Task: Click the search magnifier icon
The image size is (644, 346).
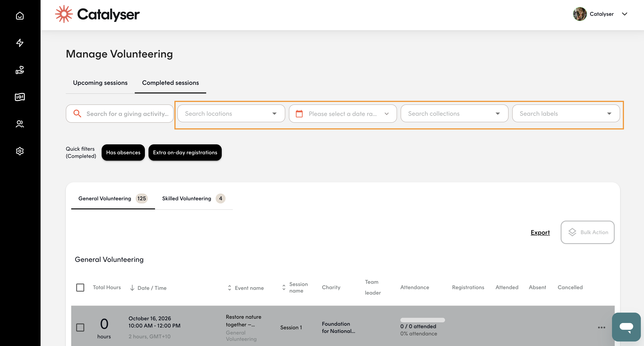Action: [77, 114]
